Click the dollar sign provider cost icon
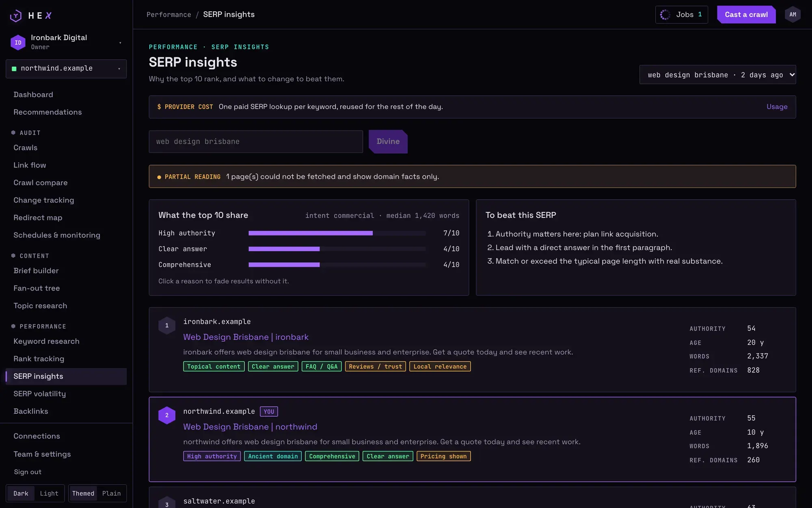The image size is (812, 508). coord(159,107)
